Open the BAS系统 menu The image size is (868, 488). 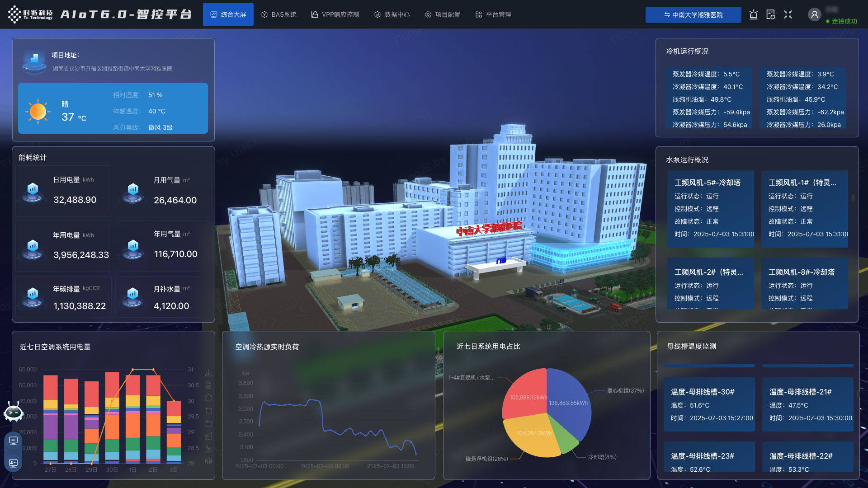tap(279, 14)
